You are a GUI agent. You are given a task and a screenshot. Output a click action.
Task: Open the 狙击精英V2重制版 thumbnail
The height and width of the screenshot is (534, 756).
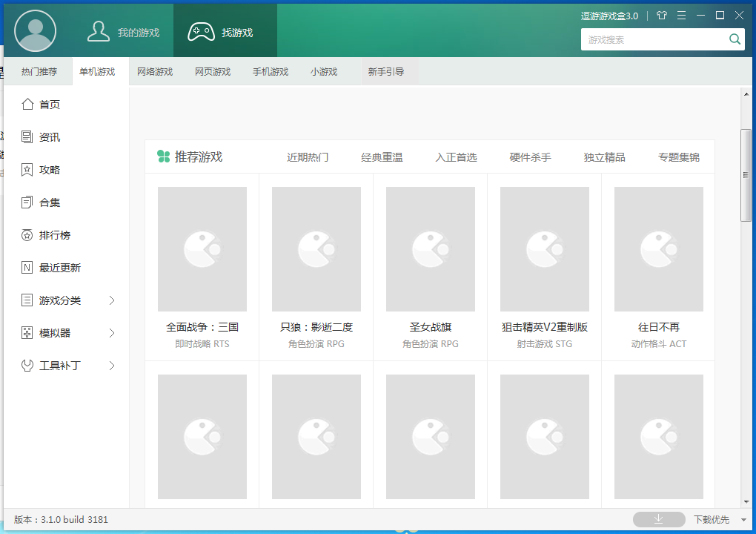point(545,249)
